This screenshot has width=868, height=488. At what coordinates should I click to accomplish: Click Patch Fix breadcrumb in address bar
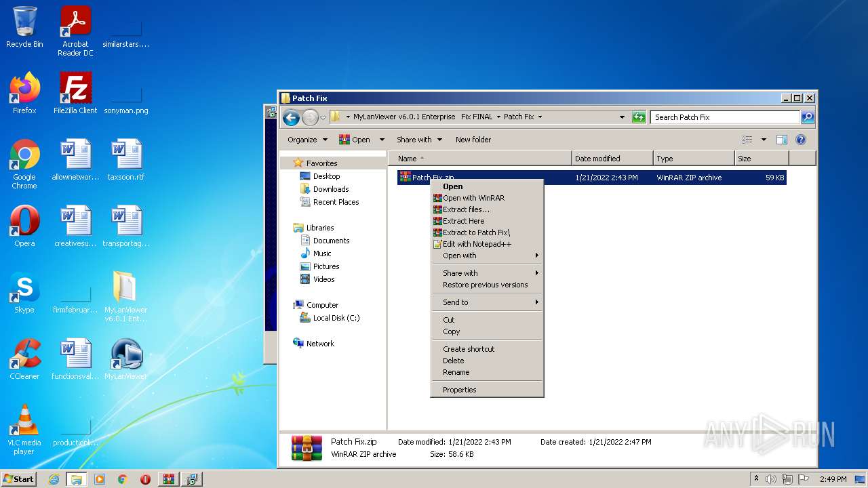[x=519, y=117]
